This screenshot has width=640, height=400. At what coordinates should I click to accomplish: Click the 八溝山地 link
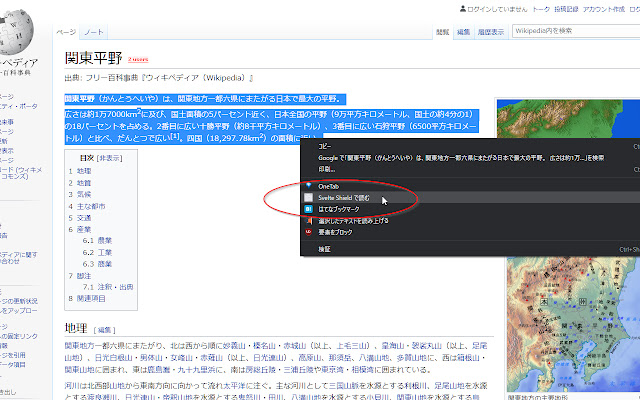(374, 358)
